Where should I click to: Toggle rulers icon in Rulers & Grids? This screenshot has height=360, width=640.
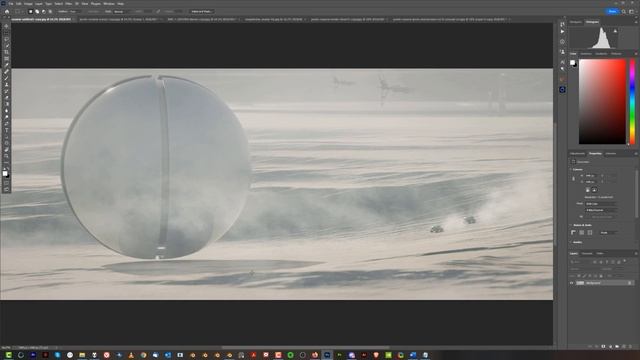pos(573,232)
